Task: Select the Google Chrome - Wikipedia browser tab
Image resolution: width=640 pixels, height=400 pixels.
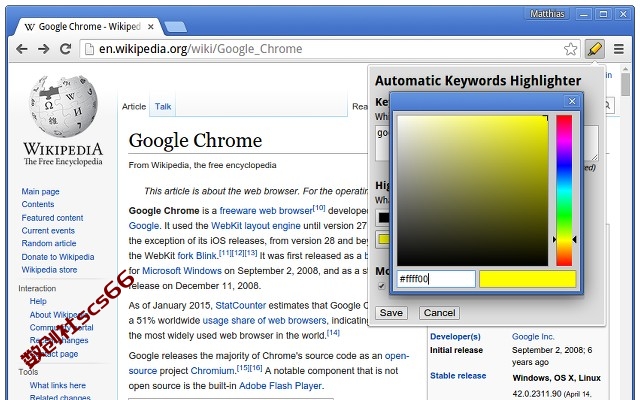Action: pos(89,27)
